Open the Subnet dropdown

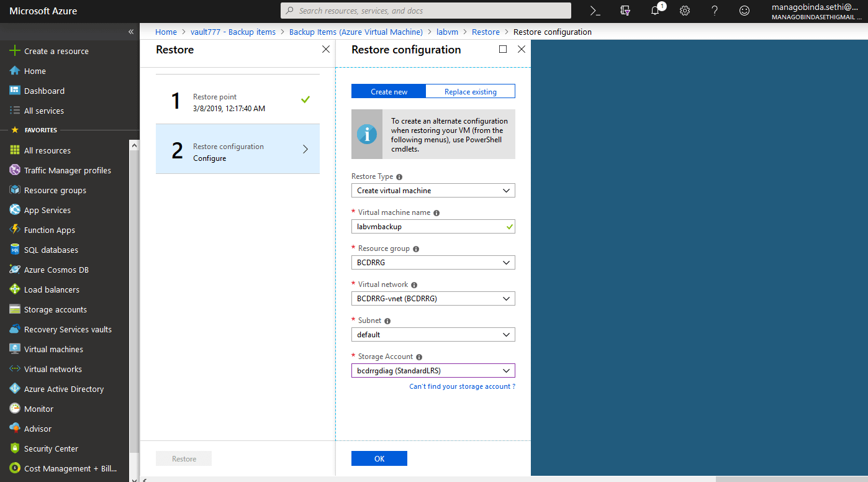coord(433,335)
